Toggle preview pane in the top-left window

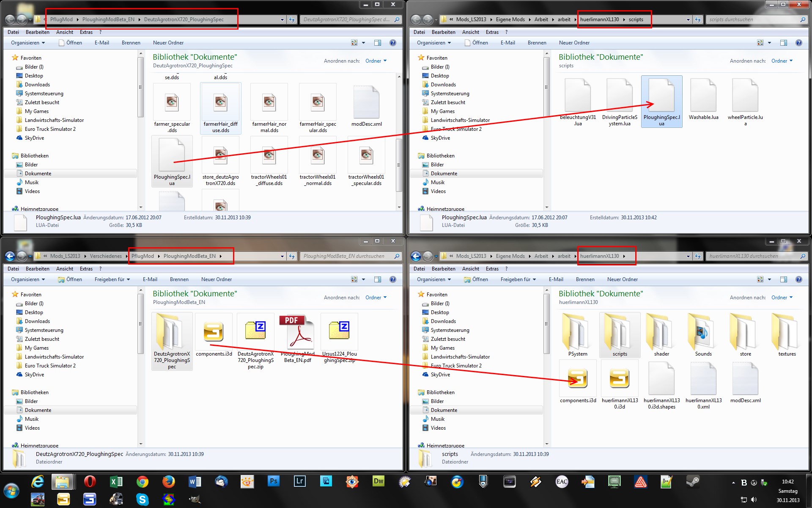377,43
